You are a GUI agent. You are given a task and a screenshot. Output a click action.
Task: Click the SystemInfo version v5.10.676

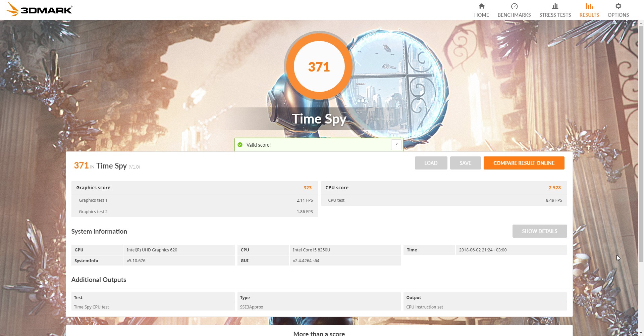point(136,261)
